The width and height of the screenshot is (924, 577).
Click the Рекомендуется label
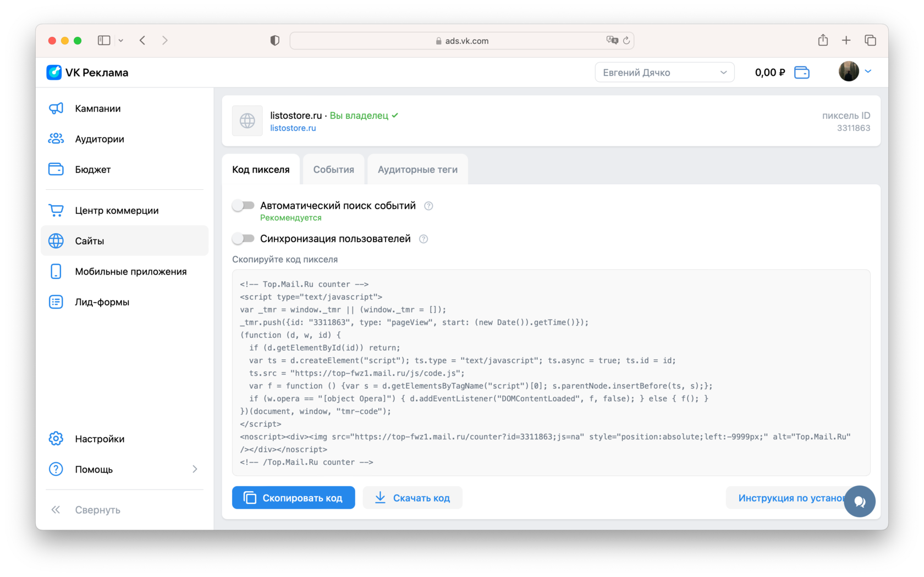tap(290, 218)
